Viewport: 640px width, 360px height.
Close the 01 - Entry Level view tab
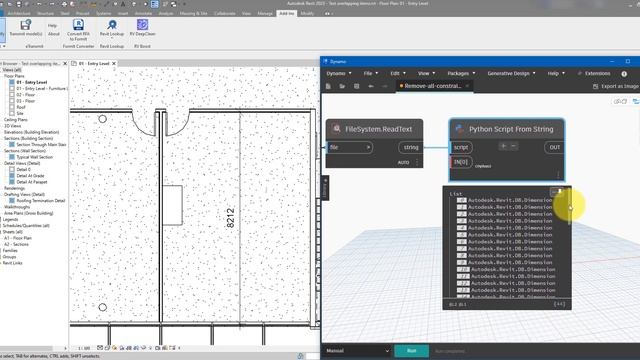[114, 64]
